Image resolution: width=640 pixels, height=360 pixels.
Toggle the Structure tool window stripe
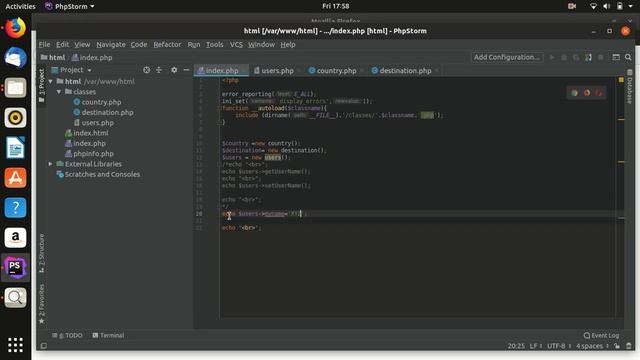pos(42,253)
